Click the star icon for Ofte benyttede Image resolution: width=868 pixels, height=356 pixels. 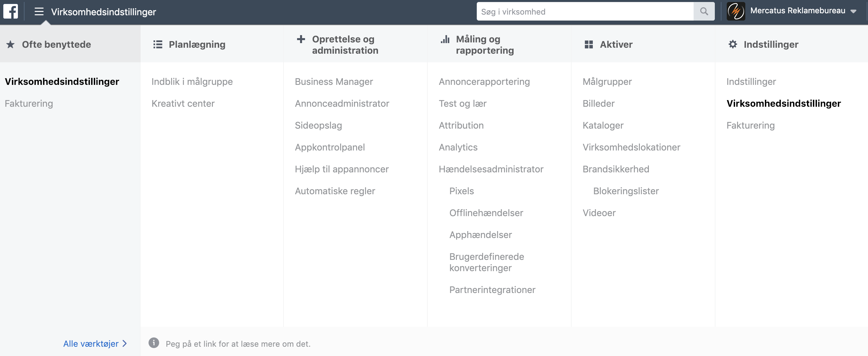11,44
